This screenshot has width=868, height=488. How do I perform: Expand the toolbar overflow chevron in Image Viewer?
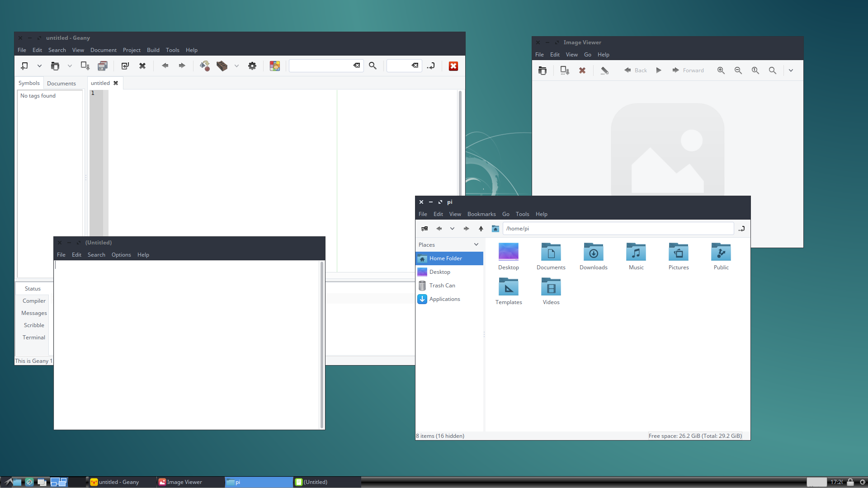click(791, 70)
